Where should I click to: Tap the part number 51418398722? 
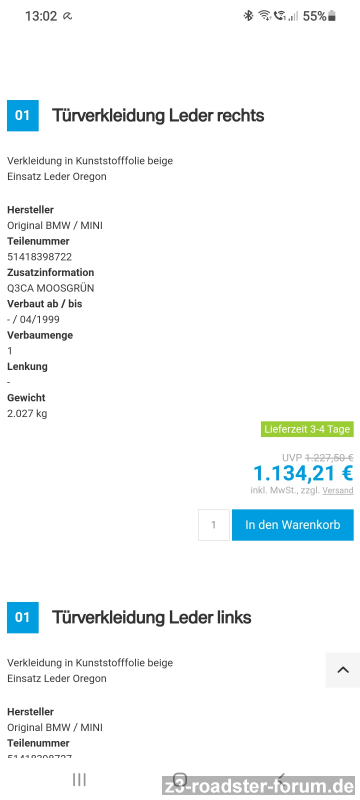point(39,257)
